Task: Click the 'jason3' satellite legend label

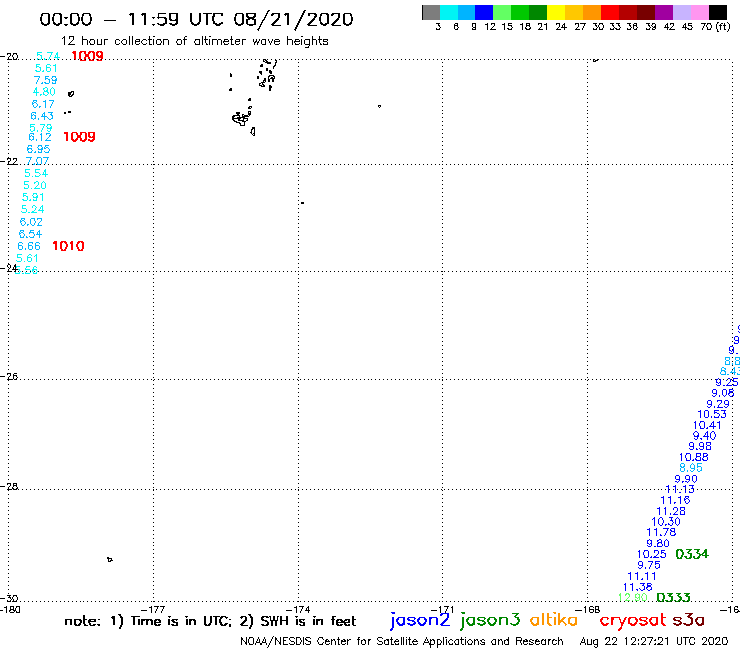Action: (490, 620)
